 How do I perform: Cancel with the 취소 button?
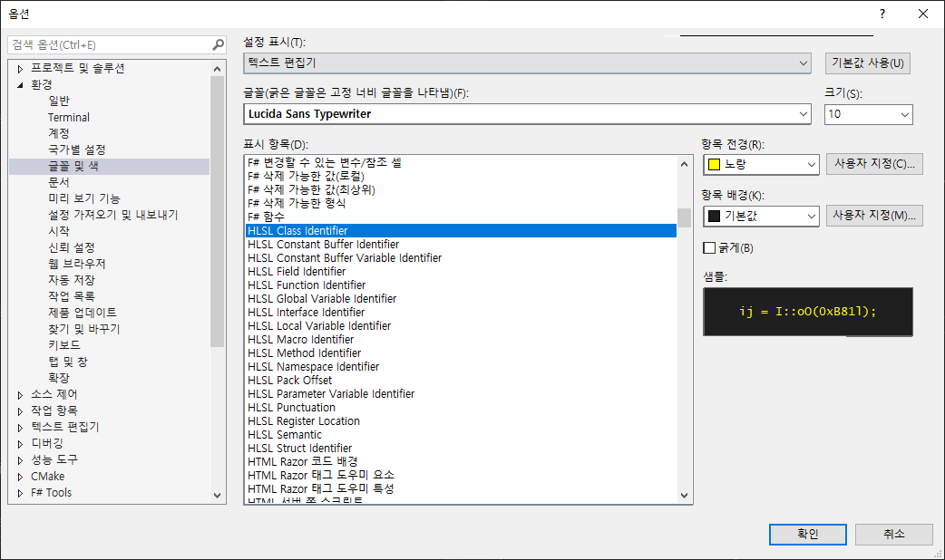(x=894, y=534)
